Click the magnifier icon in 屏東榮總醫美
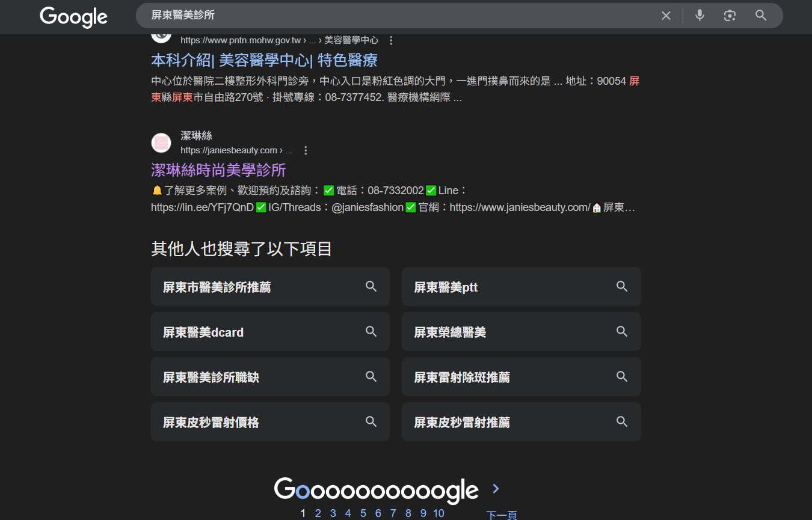Screen dimensions: 812x520 click(622, 331)
